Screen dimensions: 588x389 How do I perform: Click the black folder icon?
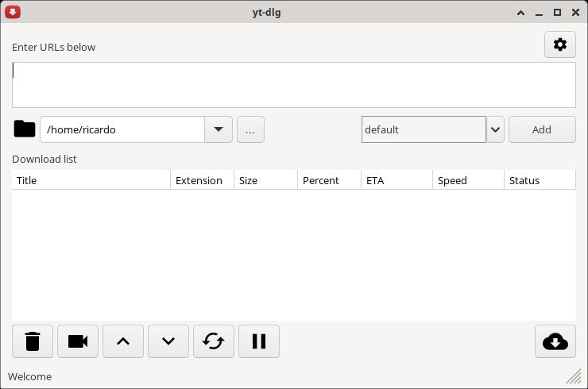pyautogui.click(x=25, y=129)
